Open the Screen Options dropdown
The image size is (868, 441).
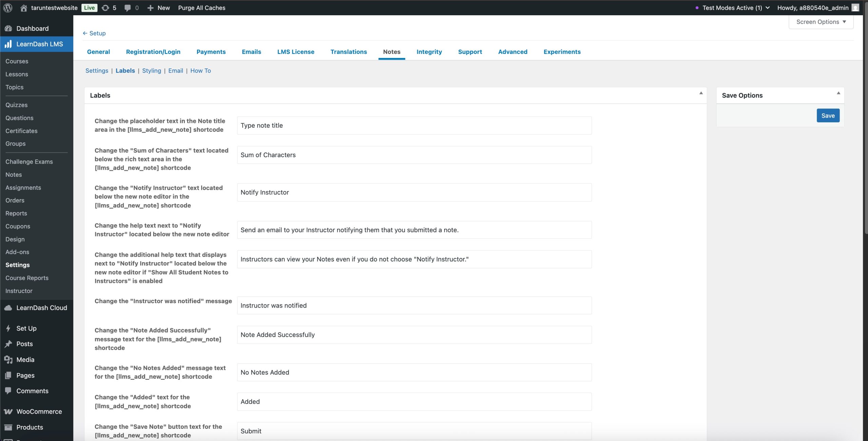(821, 22)
